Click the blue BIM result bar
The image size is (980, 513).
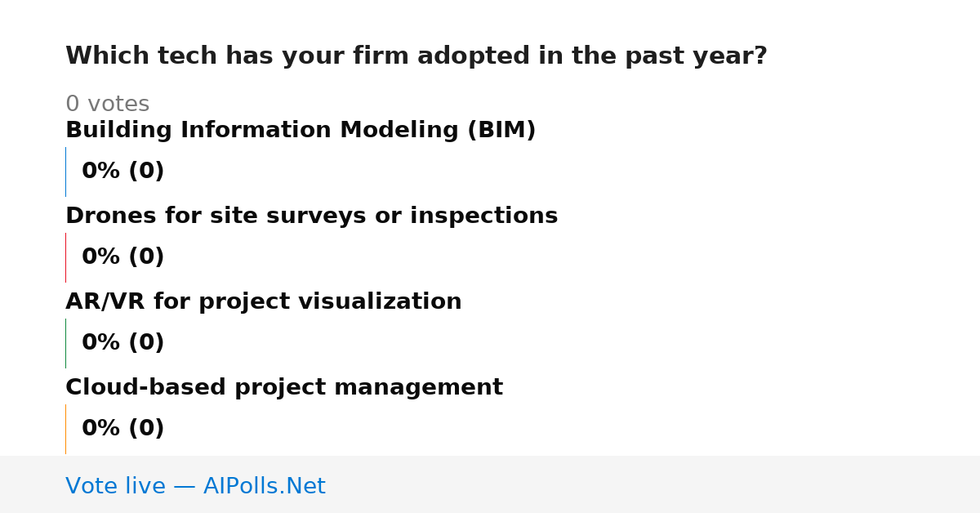(65, 172)
